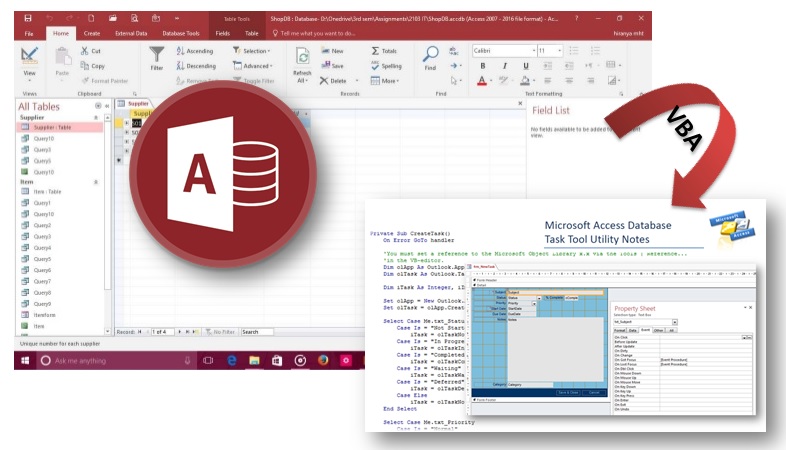Open Microsoft Edge from the taskbar
786x450 pixels.
pos(231,360)
